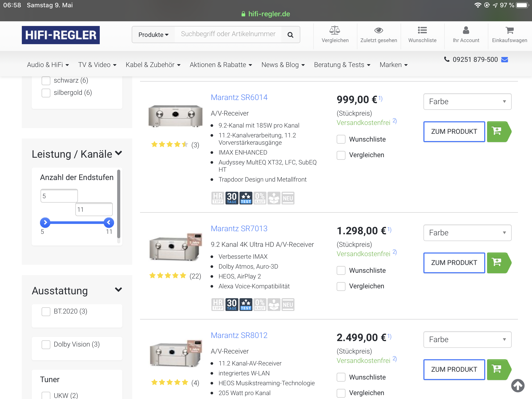
Task: Click the star rating of SR6014
Action: coord(170,144)
